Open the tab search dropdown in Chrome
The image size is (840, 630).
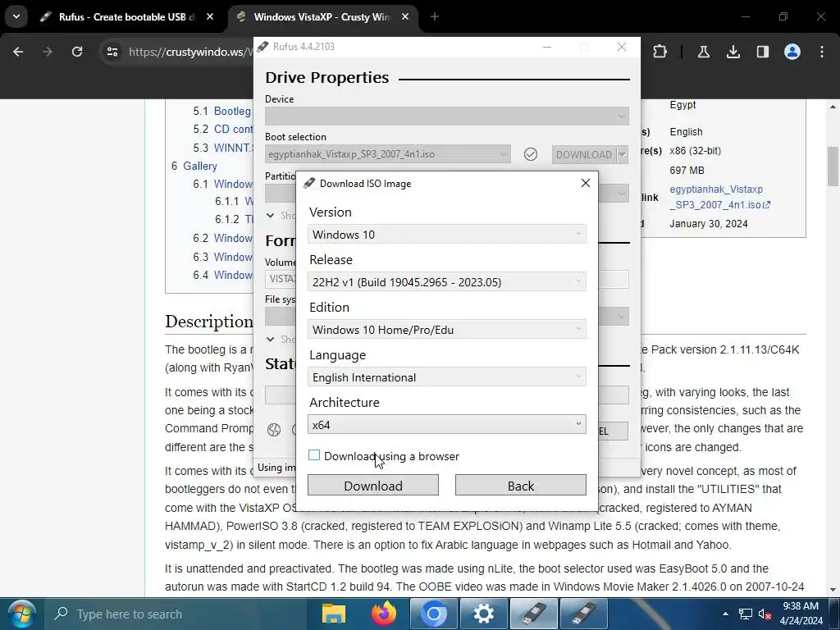pyautogui.click(x=16, y=16)
